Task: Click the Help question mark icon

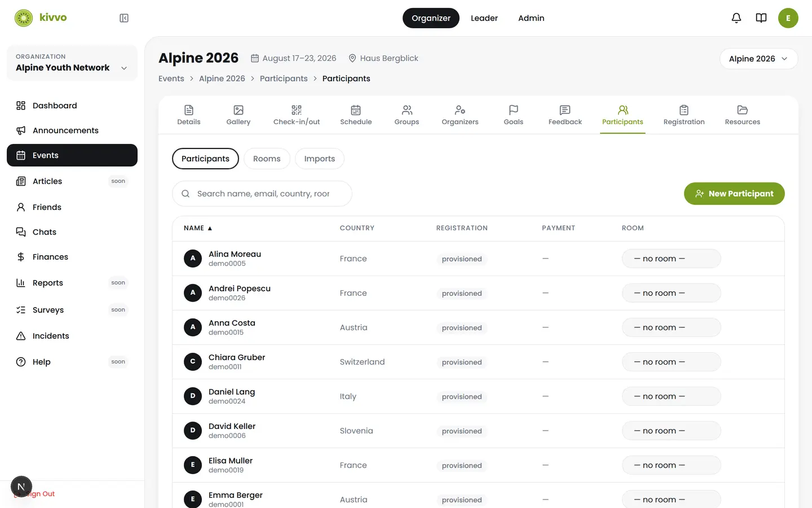Action: 21,362
